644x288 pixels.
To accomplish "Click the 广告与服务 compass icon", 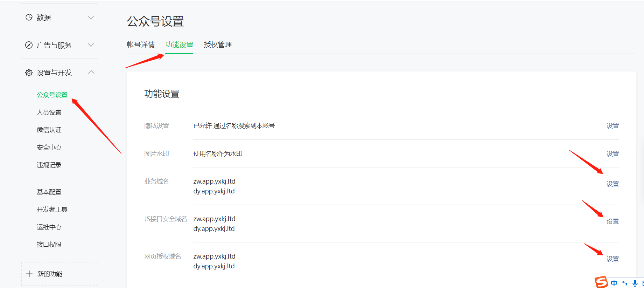I will point(29,45).
